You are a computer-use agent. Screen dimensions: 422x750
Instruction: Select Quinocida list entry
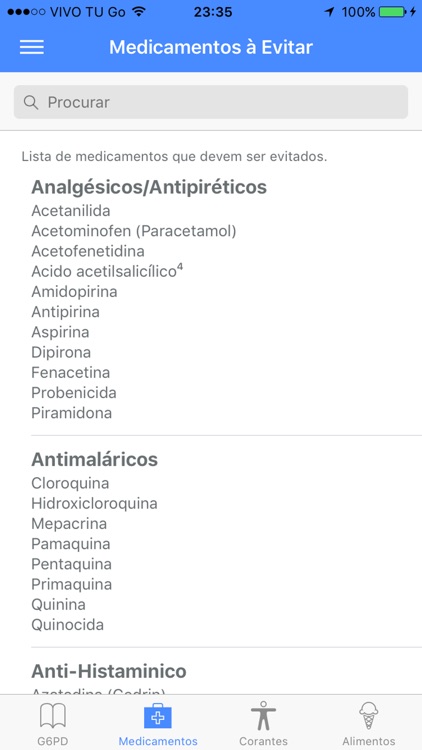point(67,625)
